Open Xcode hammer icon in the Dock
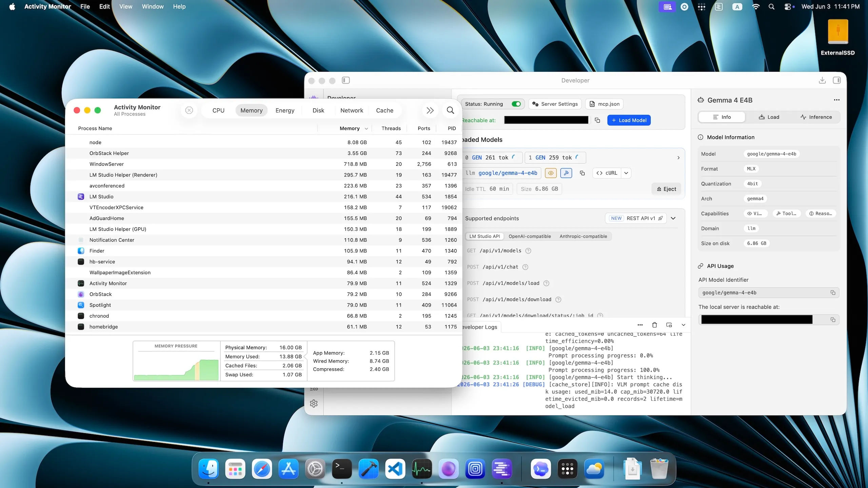The width and height of the screenshot is (868, 488). 369,469
